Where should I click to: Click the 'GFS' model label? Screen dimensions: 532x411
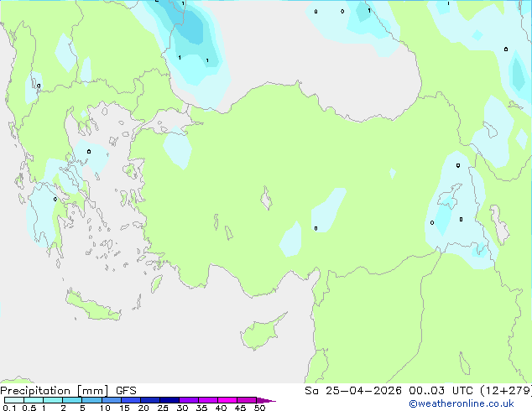coord(126,391)
